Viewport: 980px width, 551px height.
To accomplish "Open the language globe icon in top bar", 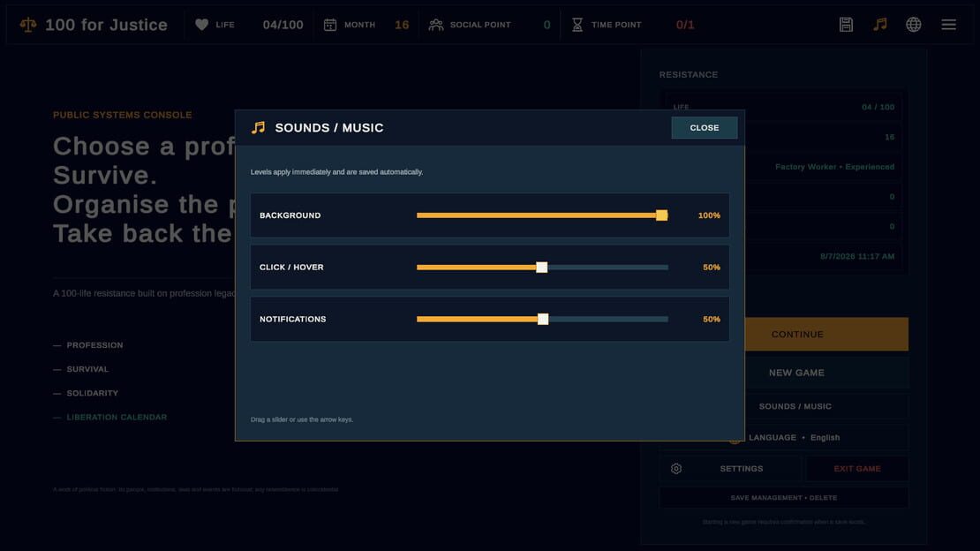I will (914, 25).
